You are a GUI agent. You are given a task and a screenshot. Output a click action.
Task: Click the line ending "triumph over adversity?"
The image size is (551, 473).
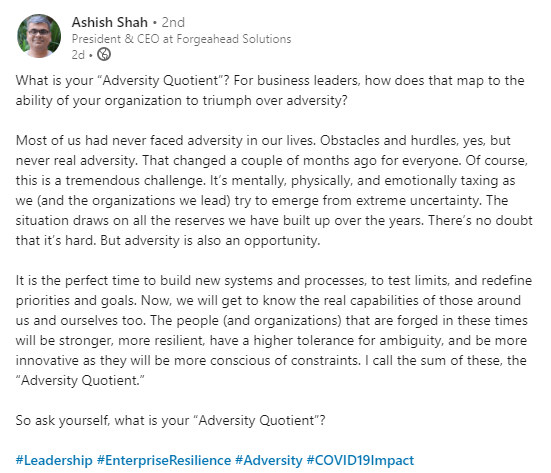(x=182, y=101)
